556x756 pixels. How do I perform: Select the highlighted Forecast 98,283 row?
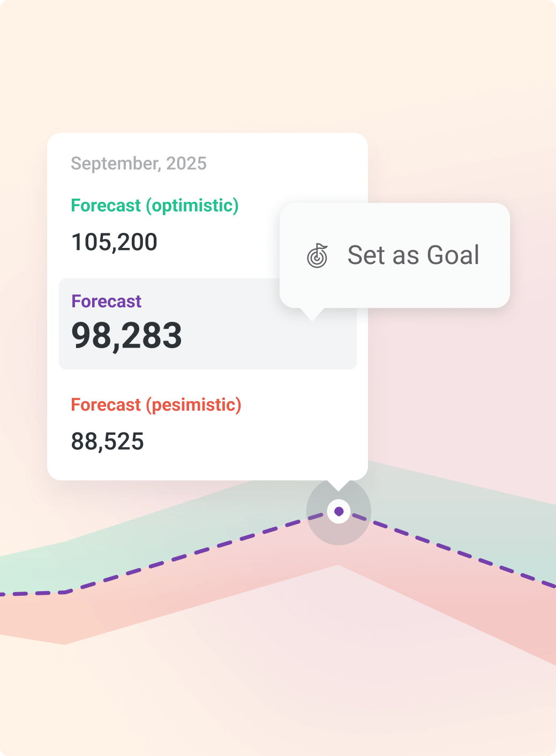click(x=208, y=324)
